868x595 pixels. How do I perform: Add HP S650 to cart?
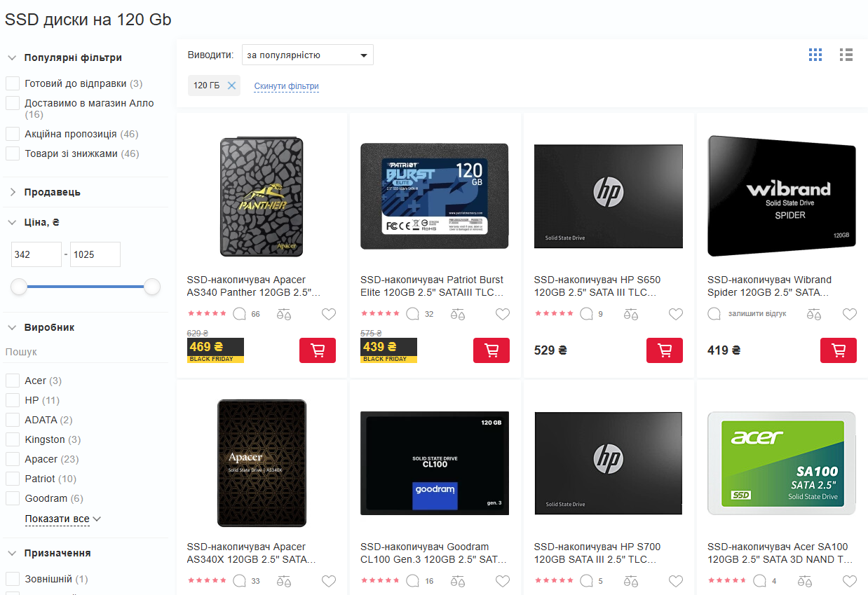pos(665,350)
